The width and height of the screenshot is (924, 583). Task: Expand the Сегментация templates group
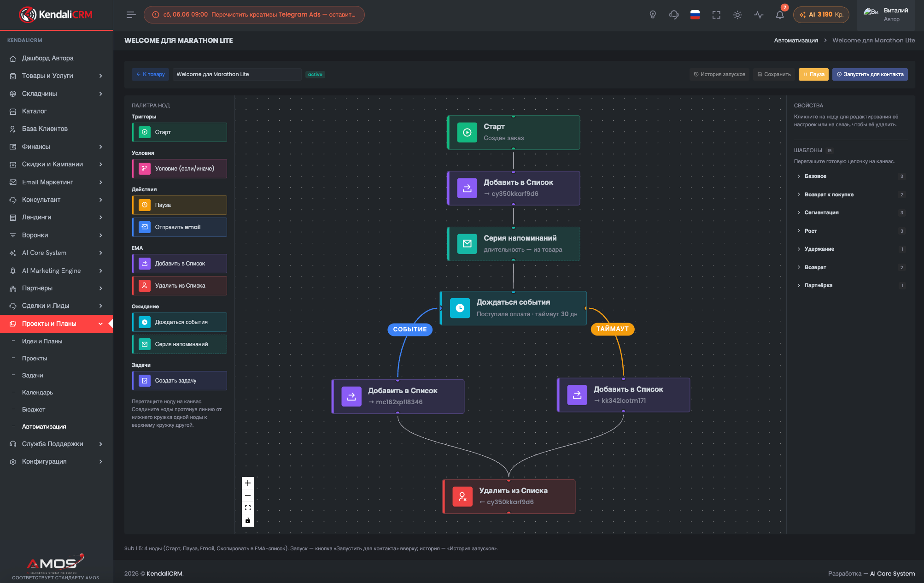click(x=851, y=212)
